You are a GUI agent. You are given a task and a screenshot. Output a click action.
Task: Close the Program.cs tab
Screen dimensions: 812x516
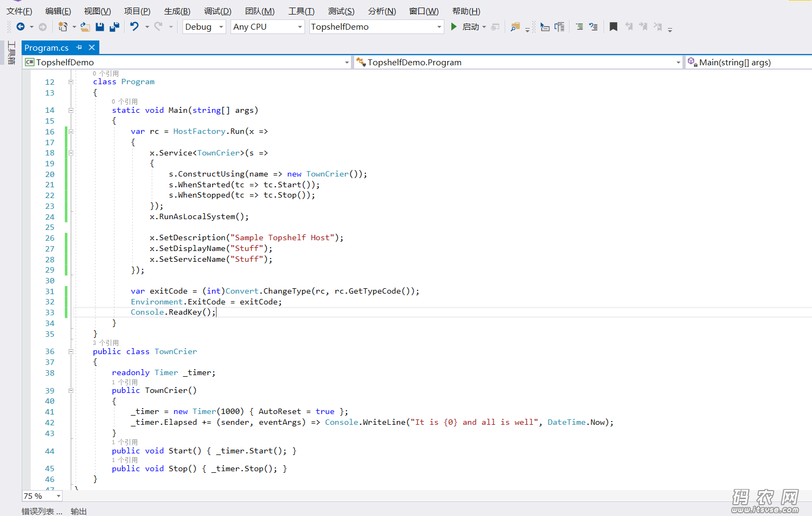pyautogui.click(x=92, y=47)
